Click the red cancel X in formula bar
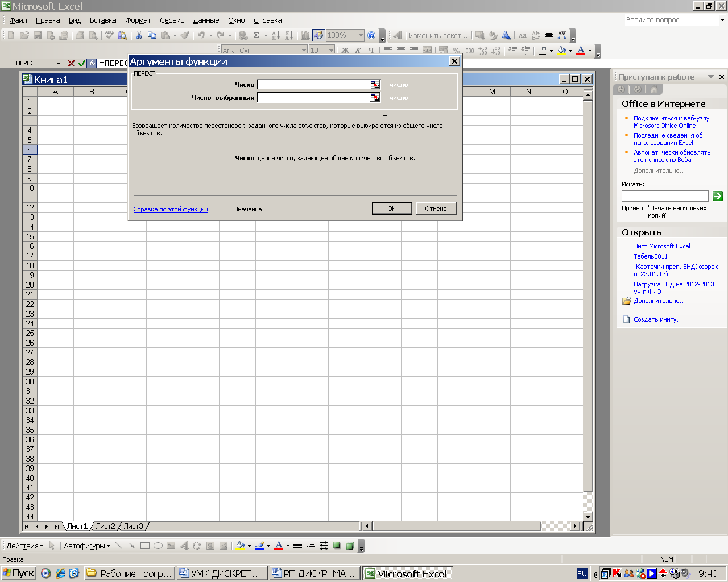The height and width of the screenshot is (582, 728). pos(71,63)
